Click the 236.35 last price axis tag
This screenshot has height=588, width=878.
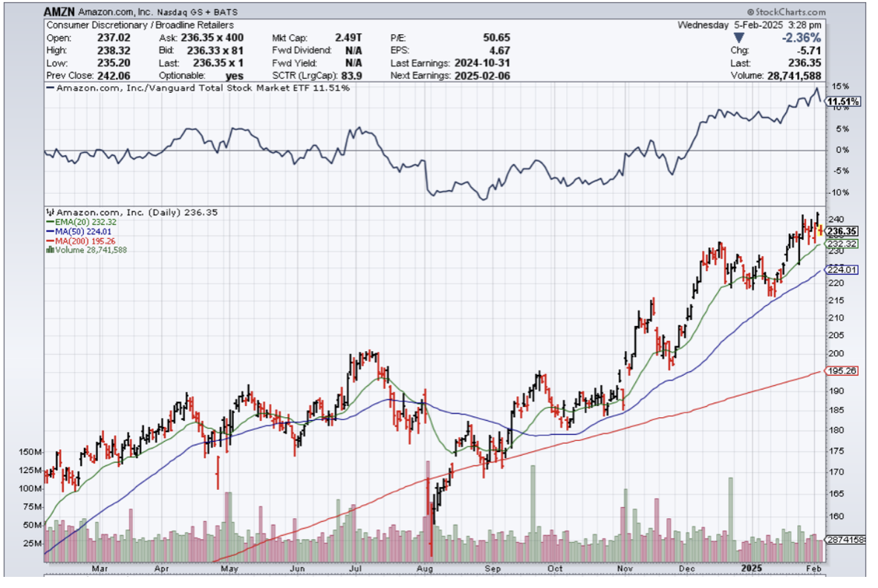(842, 232)
